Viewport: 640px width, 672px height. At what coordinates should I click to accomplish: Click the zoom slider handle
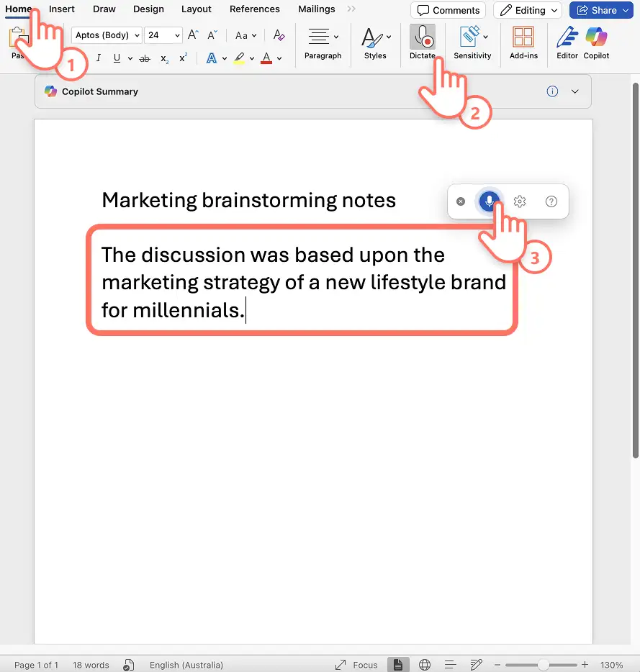(x=544, y=665)
